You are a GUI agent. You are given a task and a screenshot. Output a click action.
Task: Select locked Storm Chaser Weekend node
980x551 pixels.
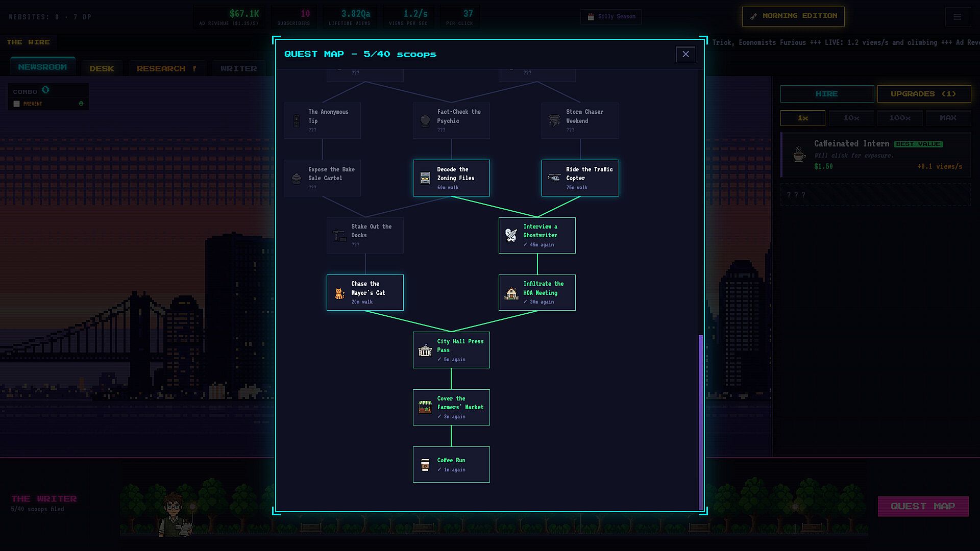click(x=580, y=121)
